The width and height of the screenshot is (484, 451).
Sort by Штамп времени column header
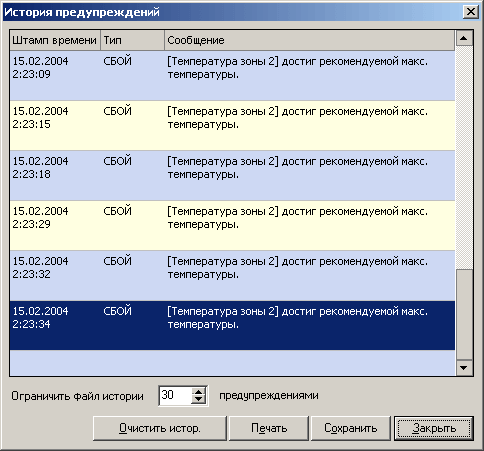point(55,40)
